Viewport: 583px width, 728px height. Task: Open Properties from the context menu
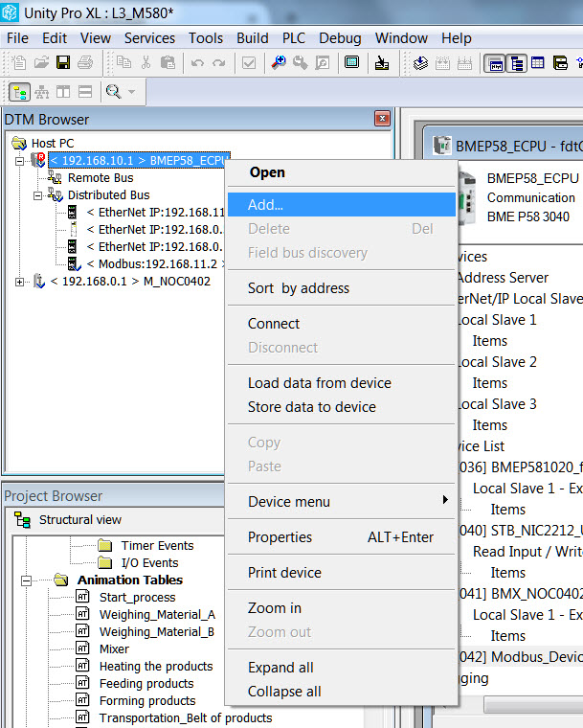click(342, 537)
